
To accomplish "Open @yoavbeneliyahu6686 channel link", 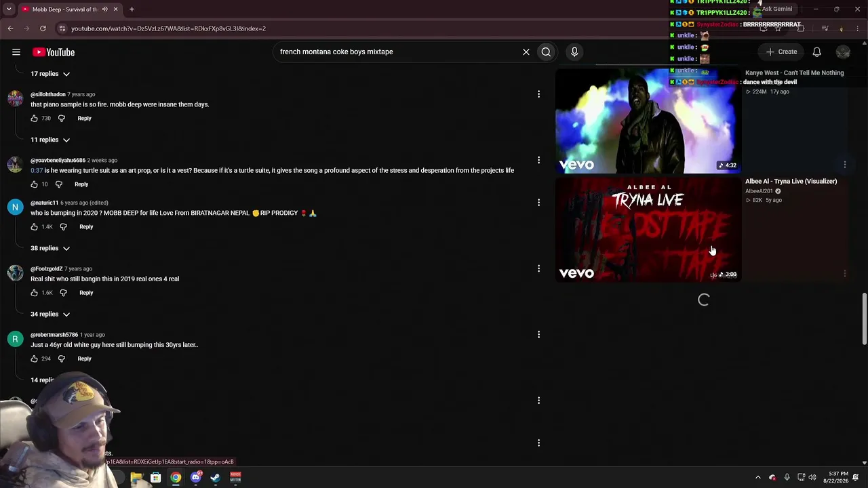I will coord(58,161).
